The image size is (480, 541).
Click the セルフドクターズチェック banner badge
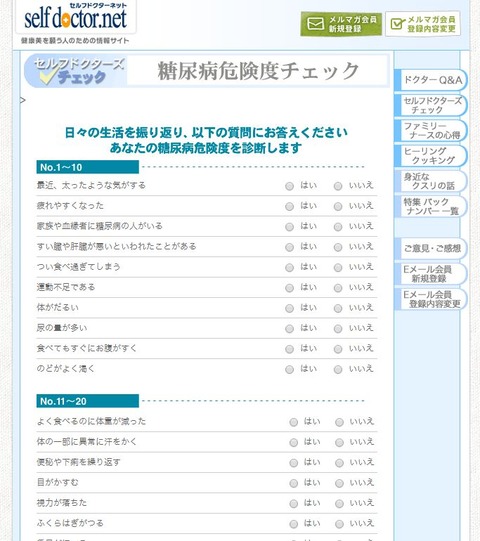coord(75,71)
